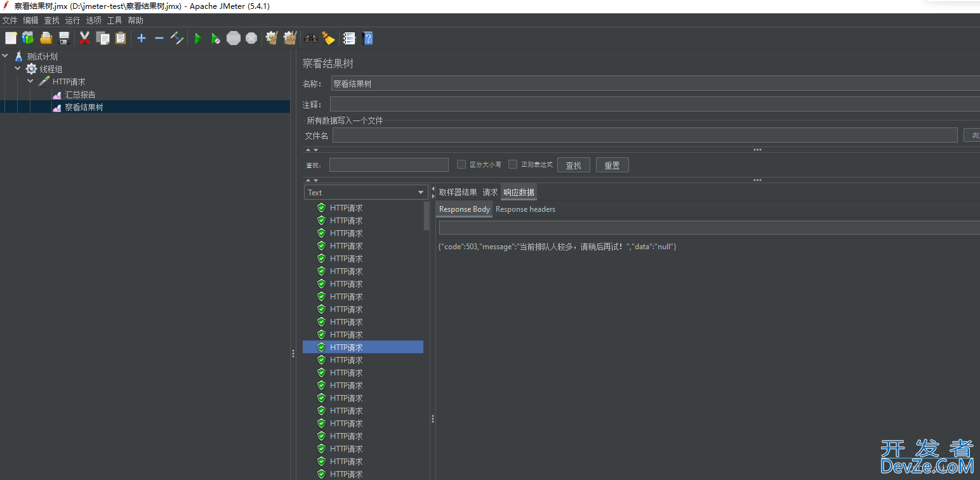The width and height of the screenshot is (980, 480).
Task: Click the Open folder toolbar icon
Action: point(46,38)
